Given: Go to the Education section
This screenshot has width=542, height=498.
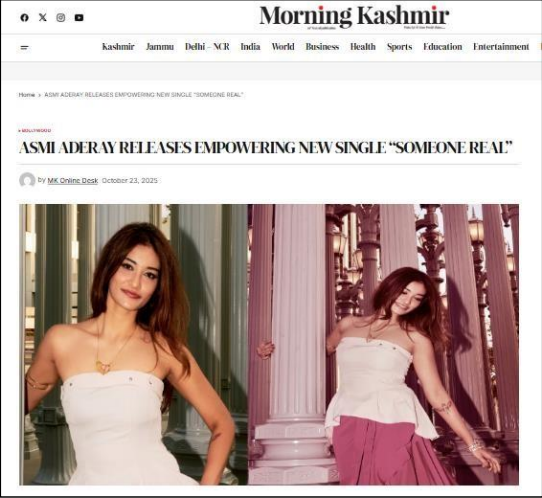Looking at the screenshot, I should [442, 47].
